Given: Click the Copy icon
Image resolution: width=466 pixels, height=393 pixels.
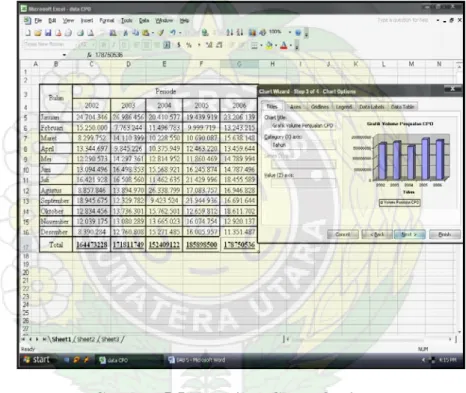Looking at the screenshot, I should [136, 33].
